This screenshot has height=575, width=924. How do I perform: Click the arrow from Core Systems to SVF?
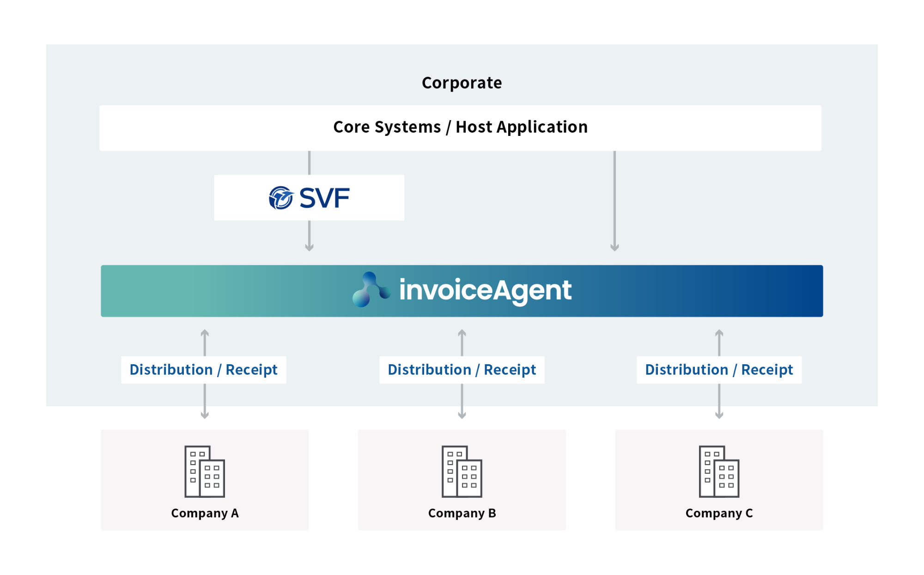pos(309,163)
